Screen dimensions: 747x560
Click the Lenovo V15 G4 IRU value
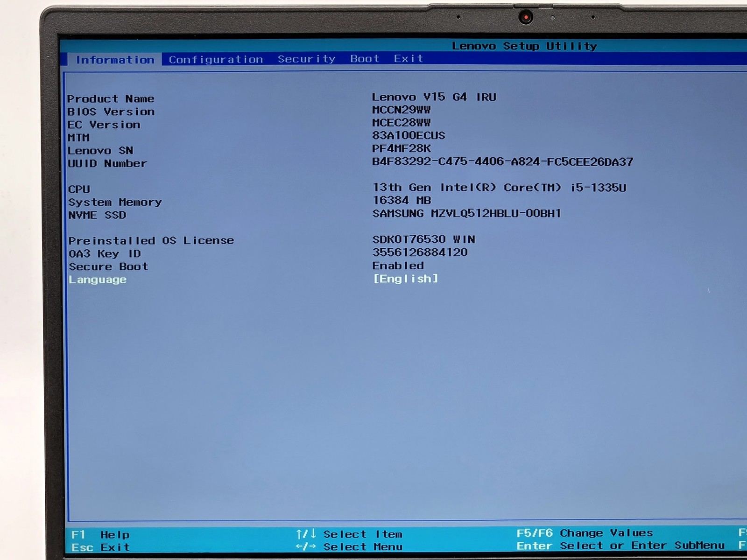(434, 97)
